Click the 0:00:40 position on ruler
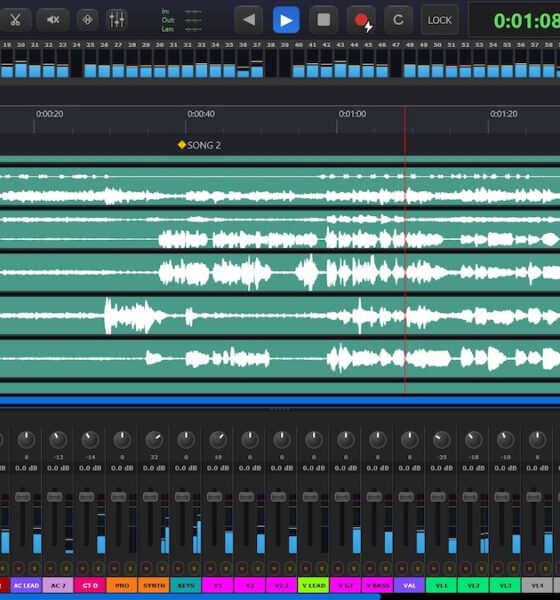The width and height of the screenshot is (560, 600). pos(201,114)
